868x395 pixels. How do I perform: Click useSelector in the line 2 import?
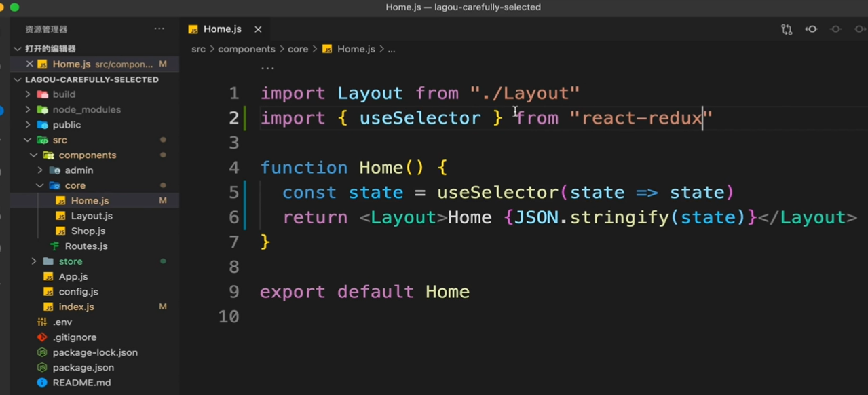[x=420, y=118]
